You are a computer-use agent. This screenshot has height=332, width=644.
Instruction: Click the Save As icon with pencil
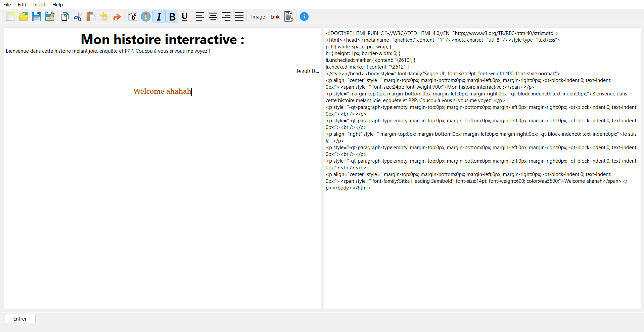click(50, 16)
